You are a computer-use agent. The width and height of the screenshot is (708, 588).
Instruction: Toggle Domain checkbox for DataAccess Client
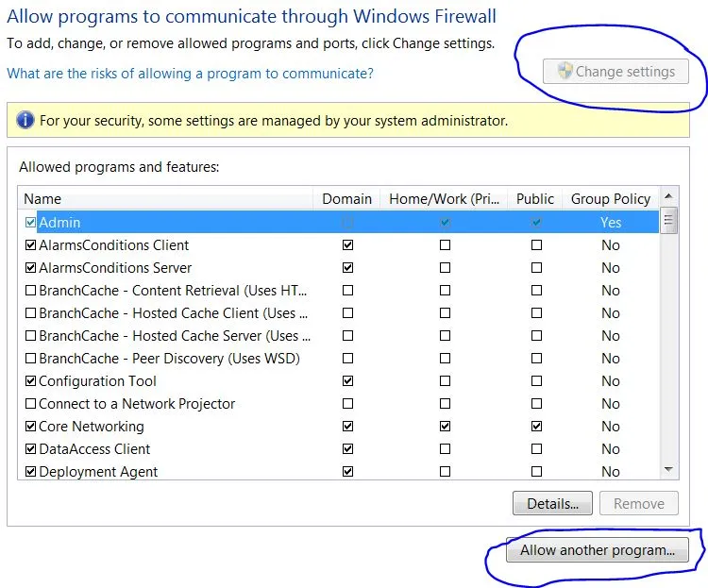[347, 448]
